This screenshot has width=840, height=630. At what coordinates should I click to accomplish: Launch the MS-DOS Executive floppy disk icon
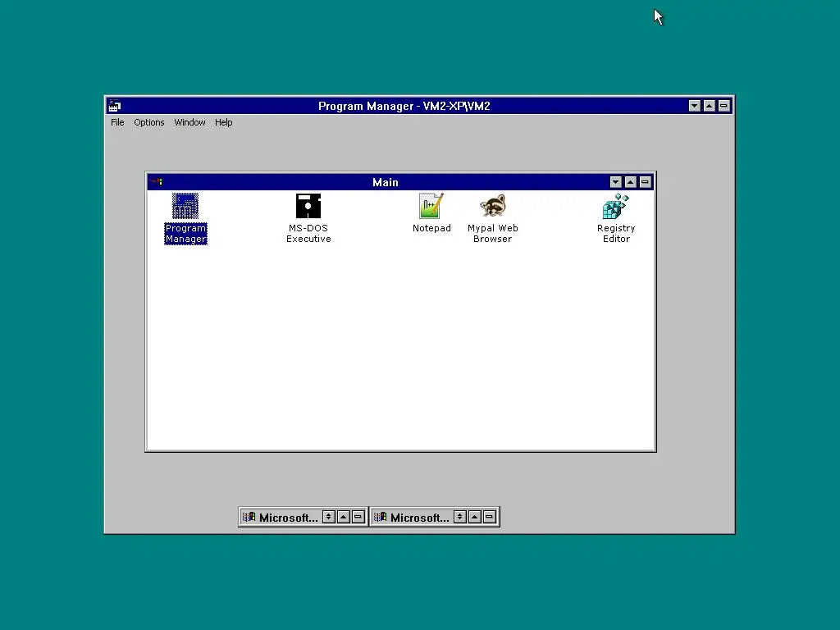click(x=308, y=206)
